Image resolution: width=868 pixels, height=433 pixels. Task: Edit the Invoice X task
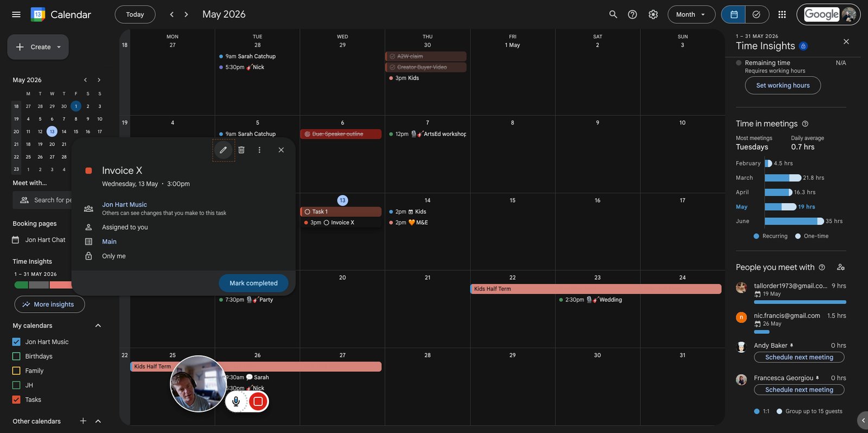(223, 150)
